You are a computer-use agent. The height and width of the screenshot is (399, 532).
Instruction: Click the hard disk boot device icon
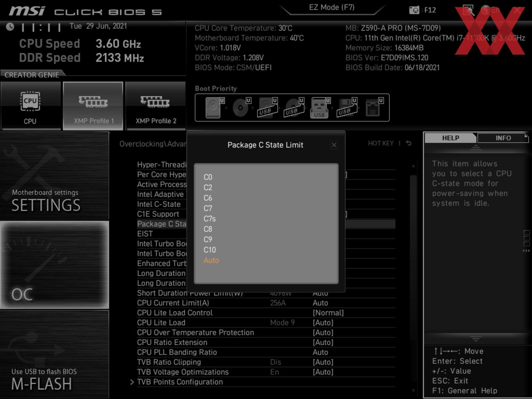(214, 108)
